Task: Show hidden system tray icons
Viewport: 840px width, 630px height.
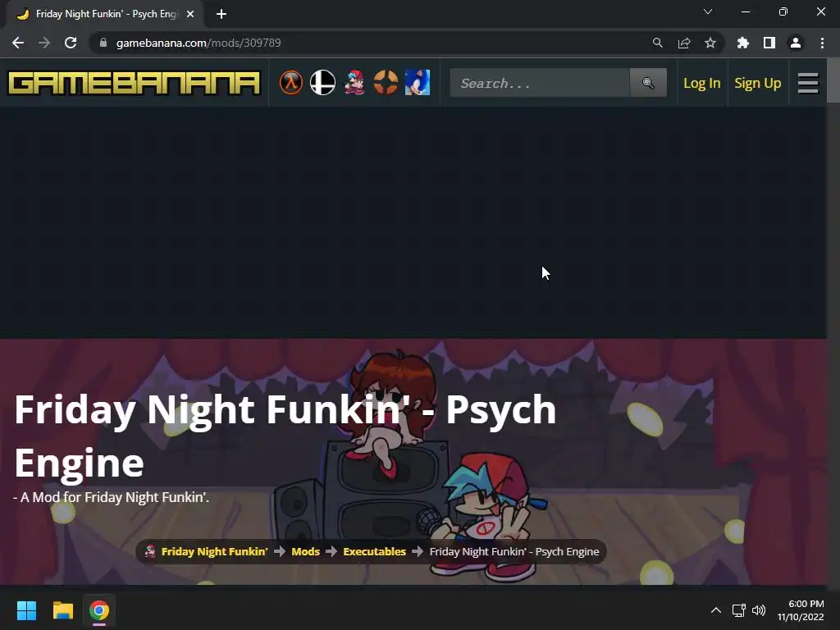Action: [715, 610]
